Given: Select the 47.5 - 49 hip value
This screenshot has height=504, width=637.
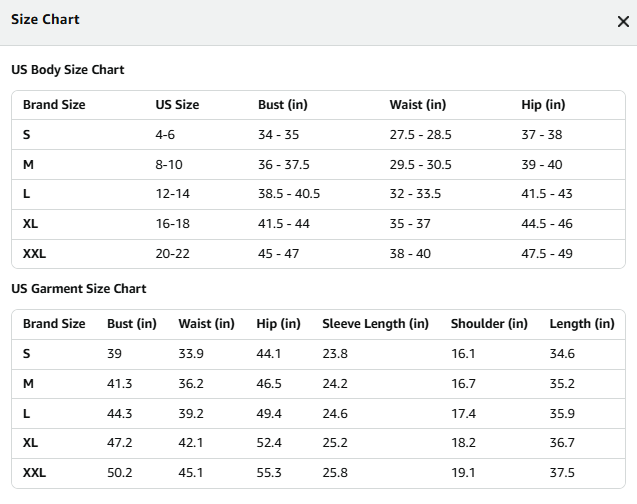Looking at the screenshot, I should pos(547,254).
